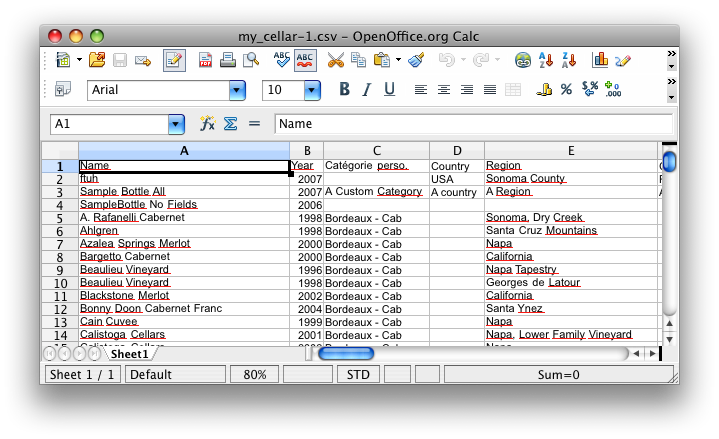The image size is (719, 439).
Task: Click the Undo arrow icon
Action: (x=446, y=60)
